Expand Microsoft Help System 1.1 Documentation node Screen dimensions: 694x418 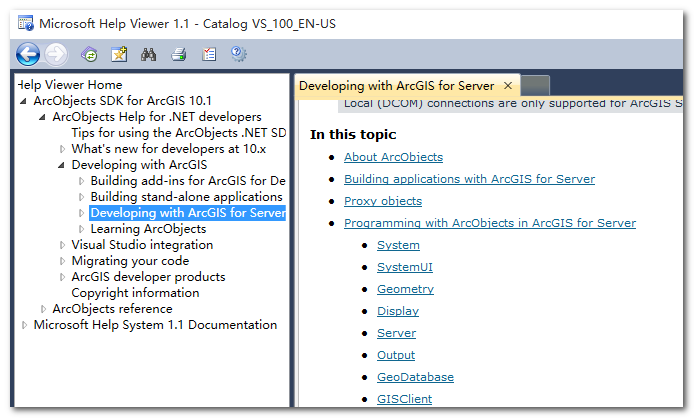[24, 325]
